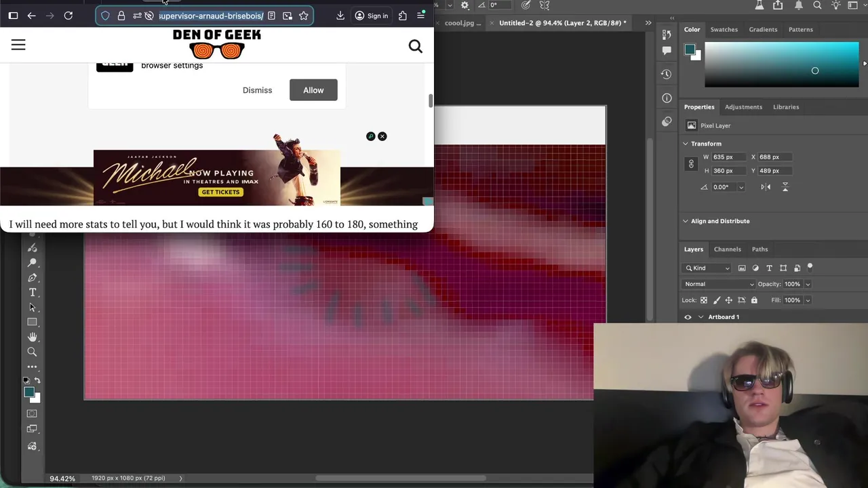
Task: Toggle link width and height constraint
Action: coord(691,163)
